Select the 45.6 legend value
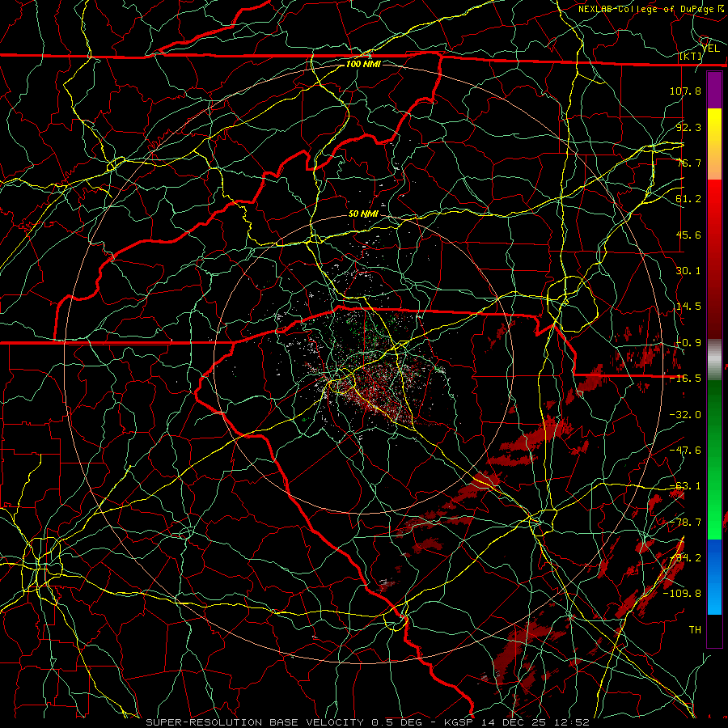The height and width of the screenshot is (728, 728). [x=688, y=235]
